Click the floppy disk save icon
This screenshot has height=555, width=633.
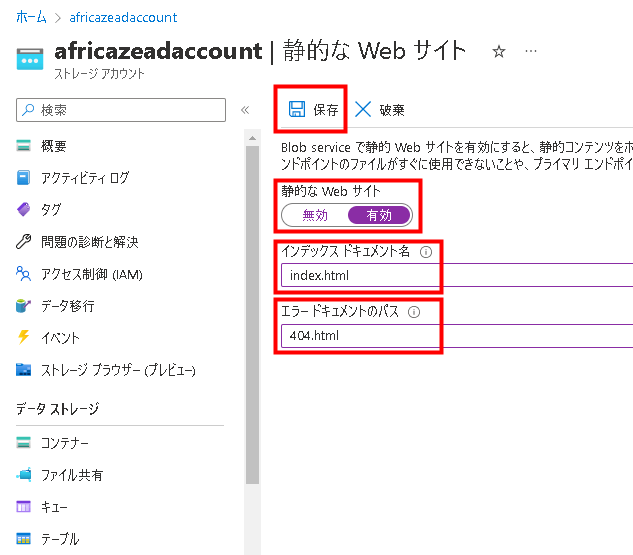click(297, 109)
